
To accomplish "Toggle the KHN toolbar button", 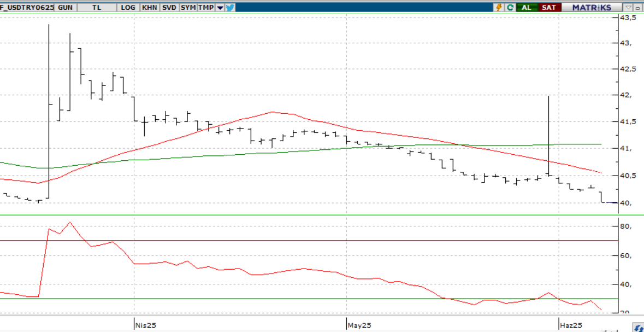I will pos(150,8).
